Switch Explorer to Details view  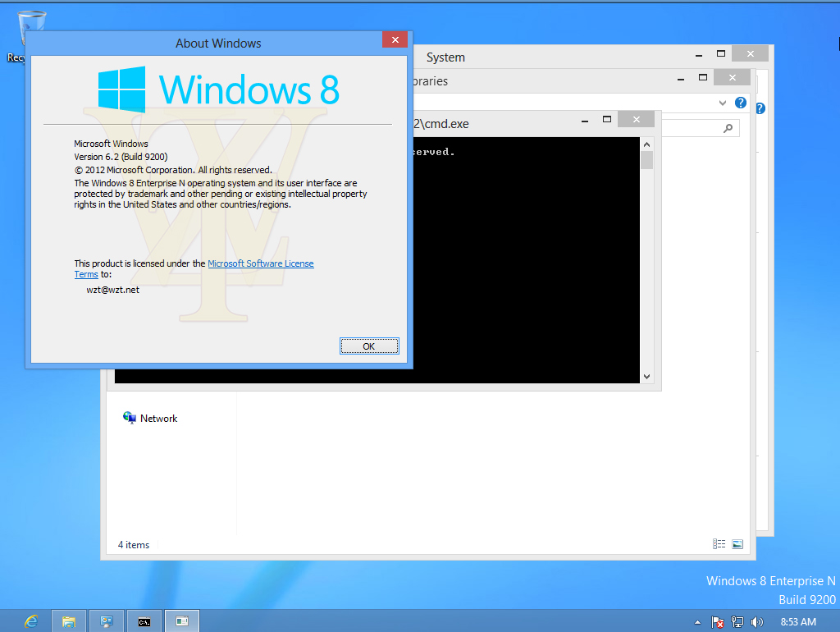pos(719,543)
